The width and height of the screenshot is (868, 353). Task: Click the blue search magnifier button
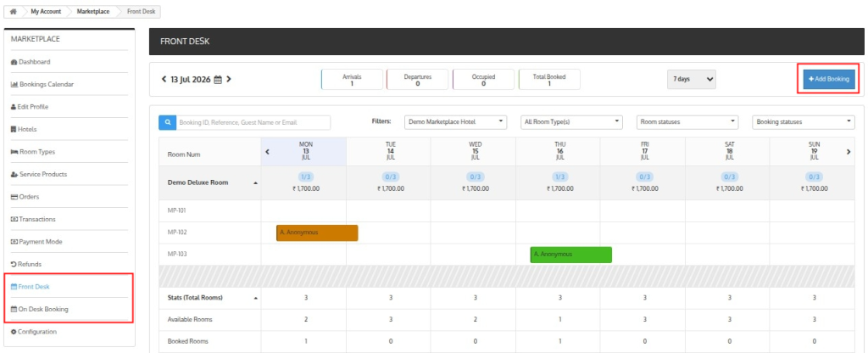(167, 122)
